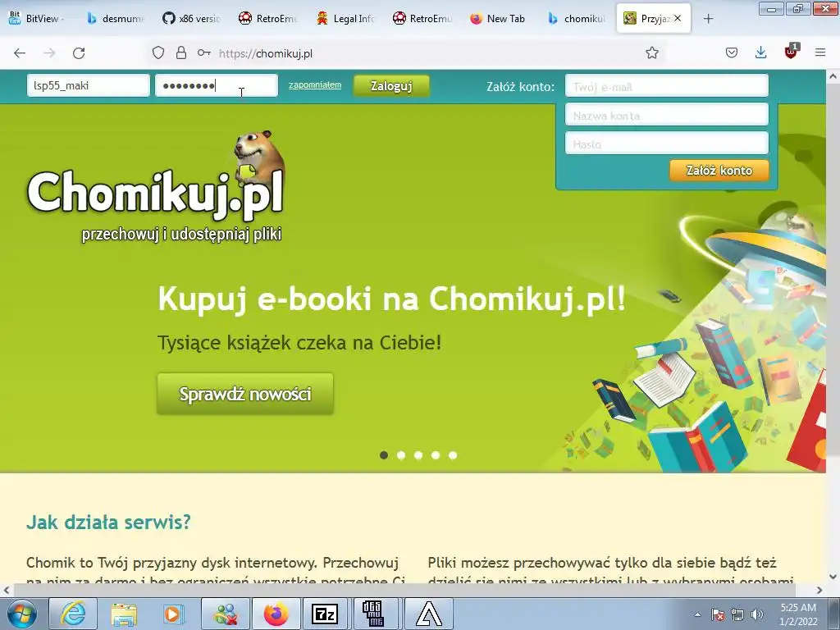Bookmark this page with the star
The height and width of the screenshot is (630, 840).
pyautogui.click(x=652, y=52)
